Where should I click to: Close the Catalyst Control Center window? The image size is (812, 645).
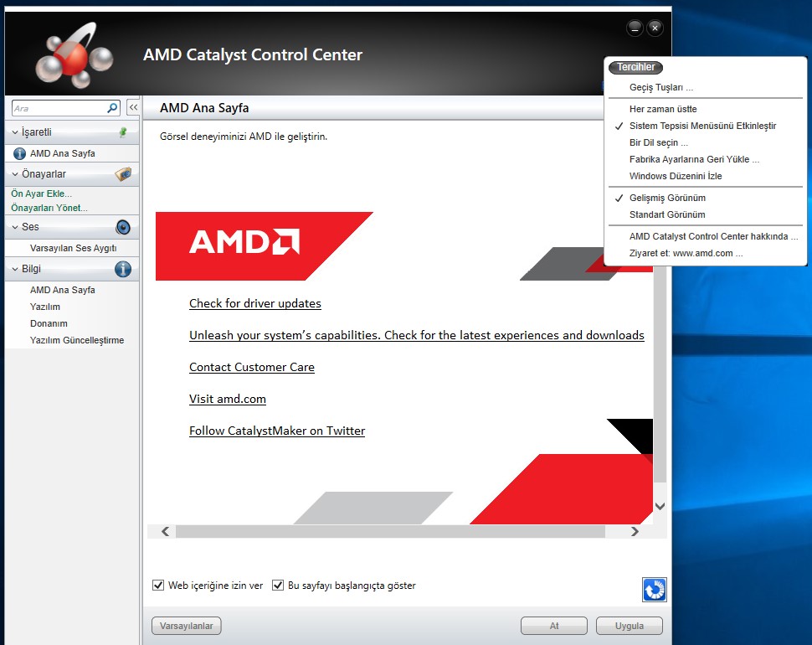[x=655, y=28]
